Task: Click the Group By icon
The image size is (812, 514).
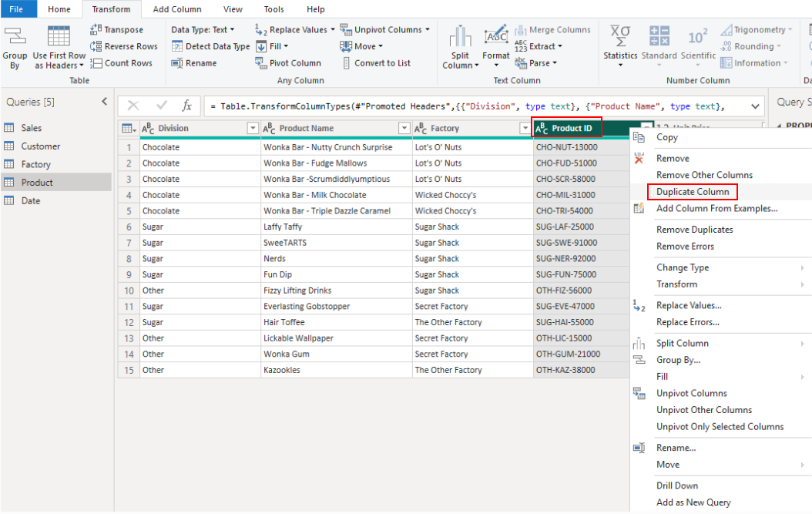Action: point(15,36)
